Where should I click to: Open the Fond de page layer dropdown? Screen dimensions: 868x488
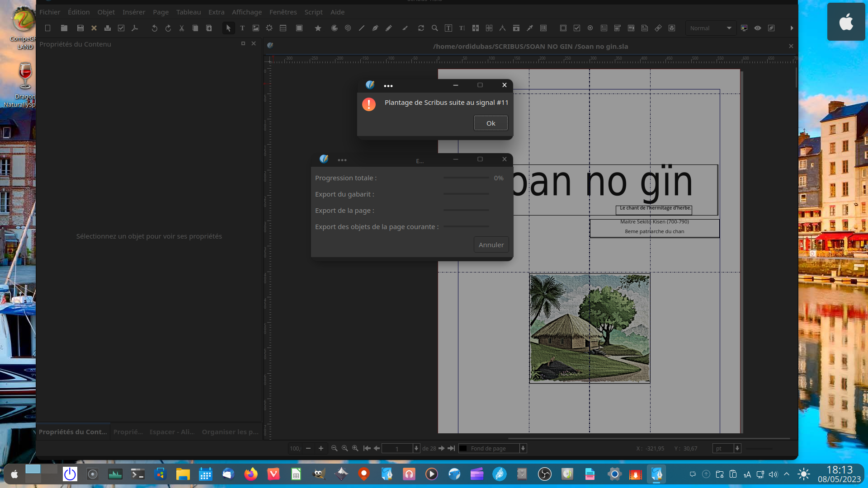point(493,448)
